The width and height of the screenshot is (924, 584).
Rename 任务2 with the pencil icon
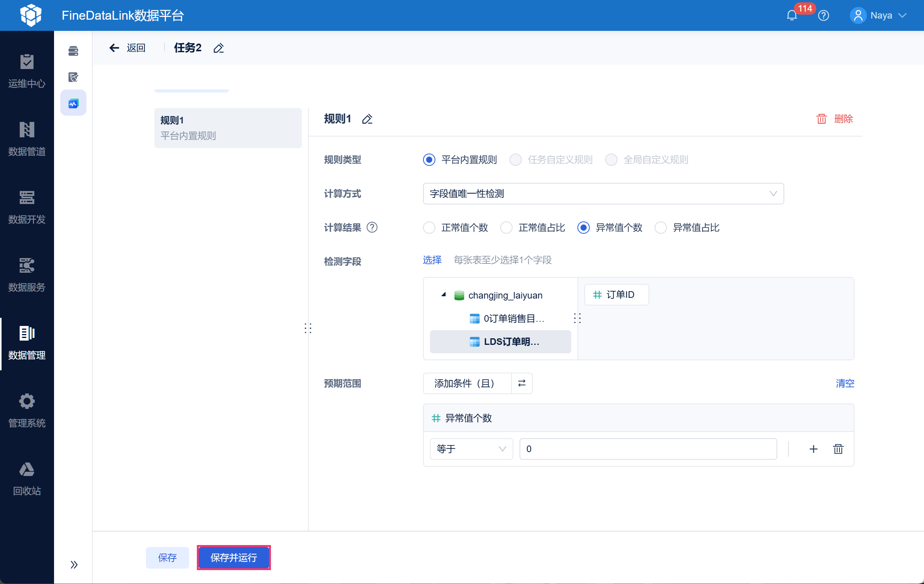[x=218, y=48]
